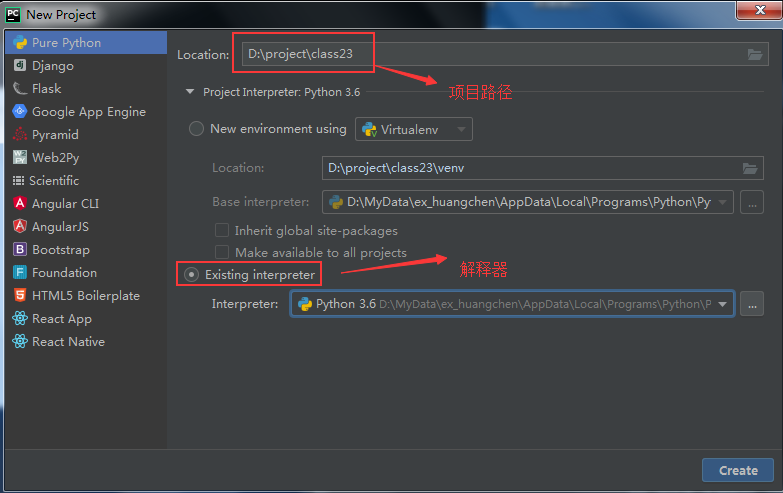Click the Scientific label in list
This screenshot has width=783, height=493.
click(54, 180)
